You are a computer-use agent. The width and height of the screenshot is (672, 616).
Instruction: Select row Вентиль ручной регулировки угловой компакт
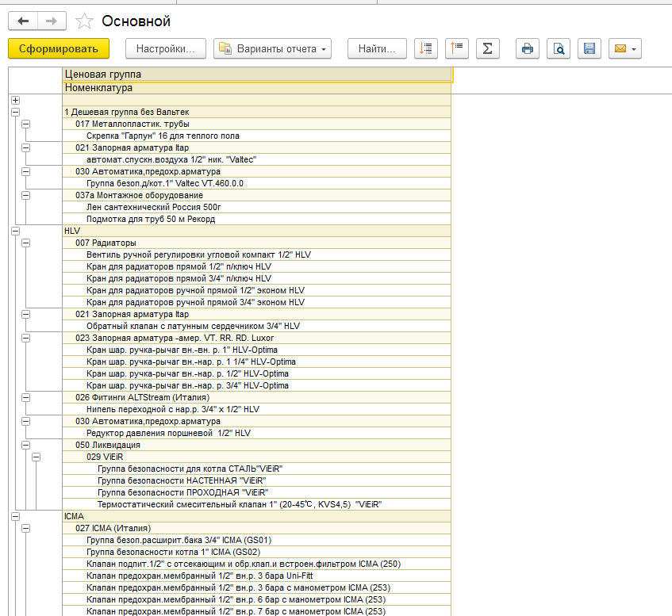point(257,254)
